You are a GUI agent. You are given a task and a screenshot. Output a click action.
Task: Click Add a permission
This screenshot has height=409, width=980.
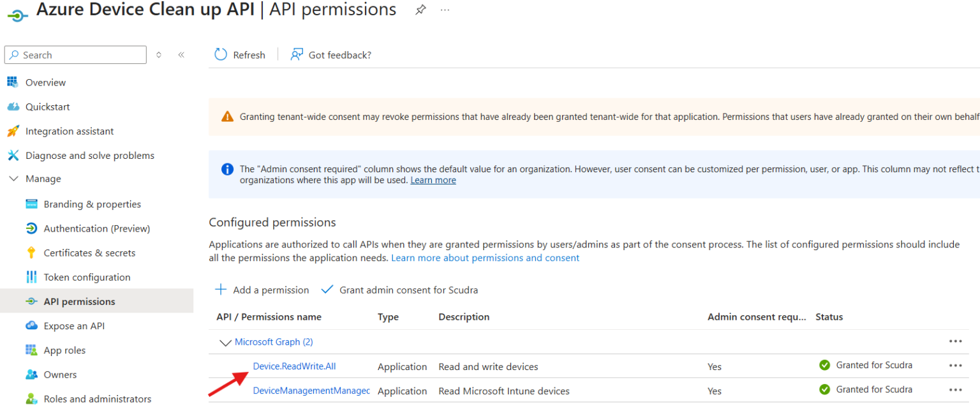(x=262, y=290)
